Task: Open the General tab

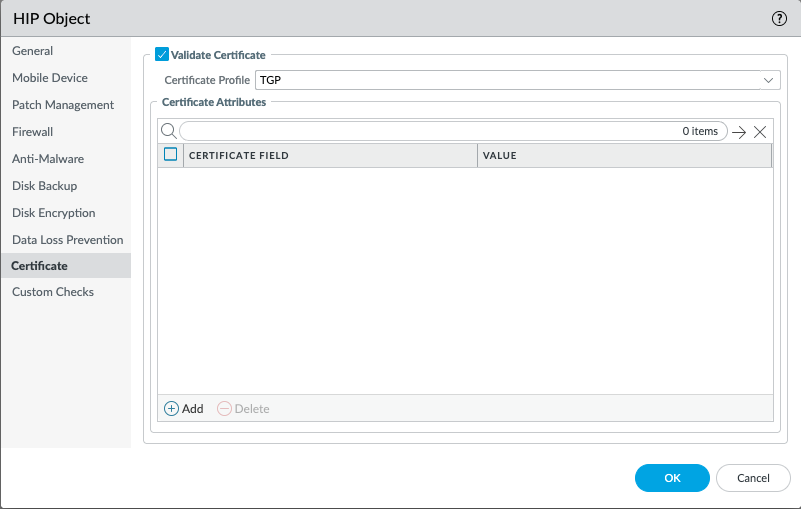Action: point(33,51)
